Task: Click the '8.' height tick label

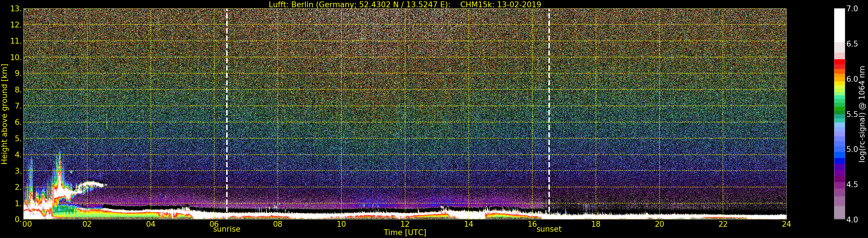Action: tap(18, 90)
